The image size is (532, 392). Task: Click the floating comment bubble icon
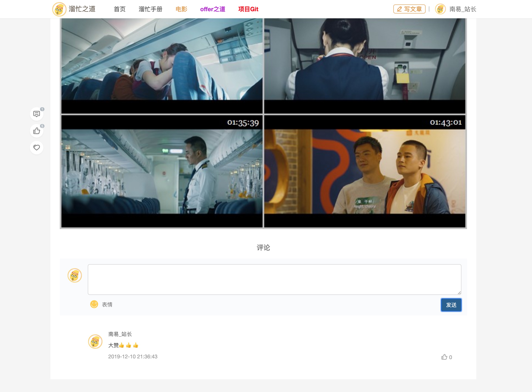click(37, 114)
